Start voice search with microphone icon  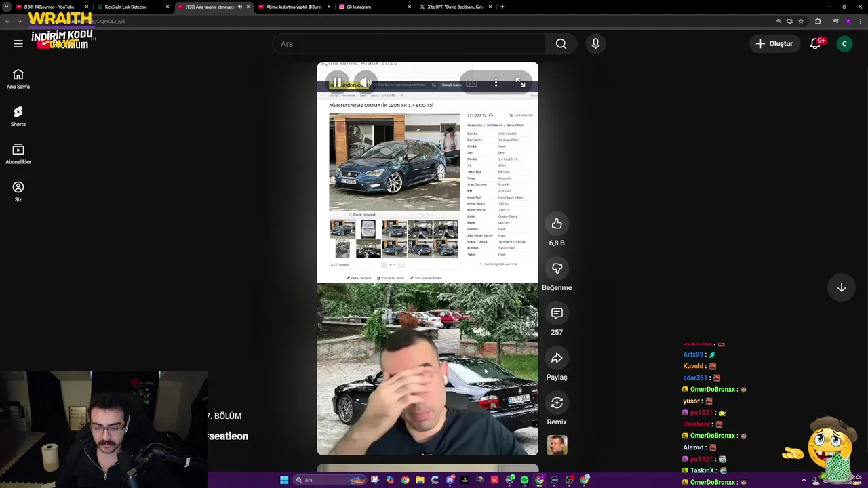tap(595, 44)
